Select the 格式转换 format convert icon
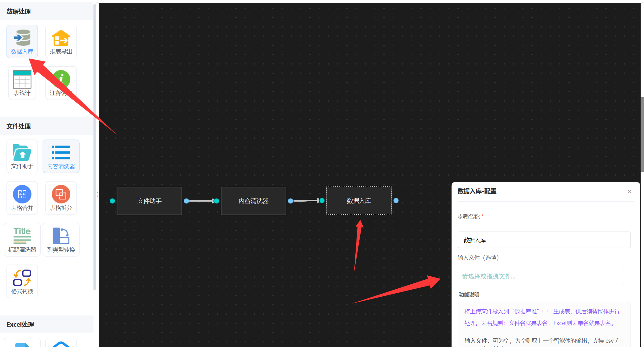This screenshot has width=644, height=347. click(x=22, y=278)
